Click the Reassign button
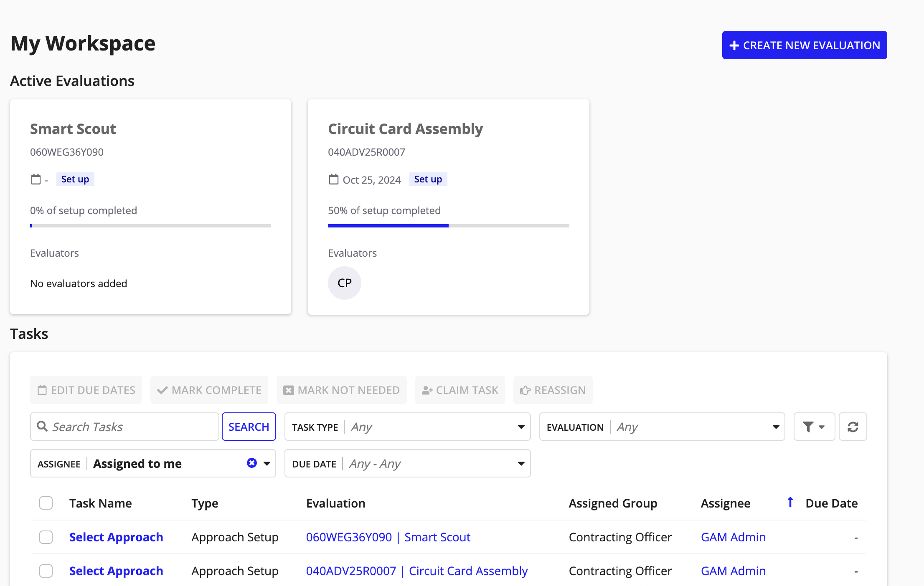The height and width of the screenshot is (586, 924). [553, 390]
